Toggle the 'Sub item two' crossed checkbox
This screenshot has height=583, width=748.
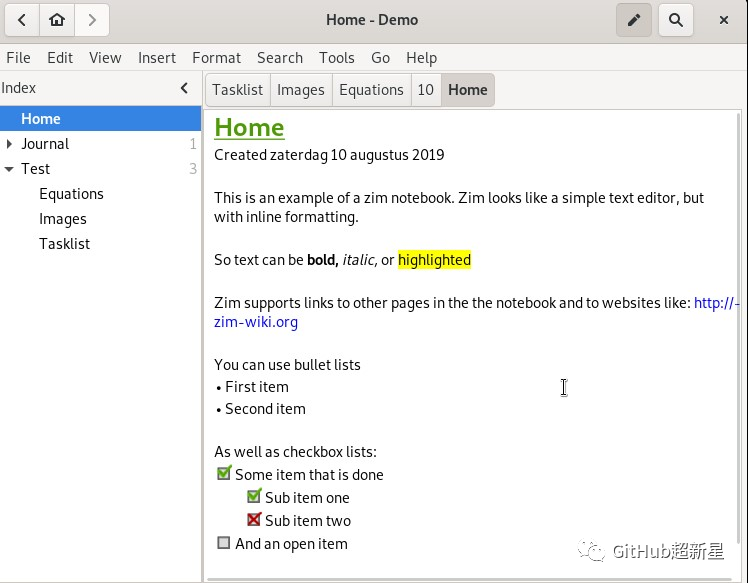[254, 519]
